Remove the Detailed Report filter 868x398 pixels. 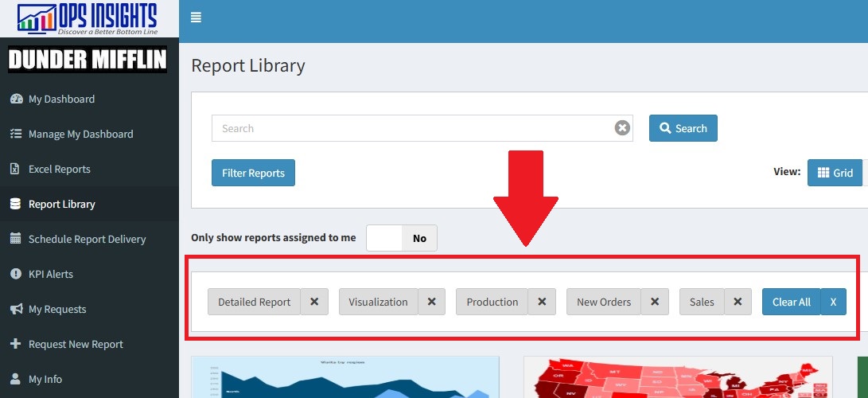point(314,302)
